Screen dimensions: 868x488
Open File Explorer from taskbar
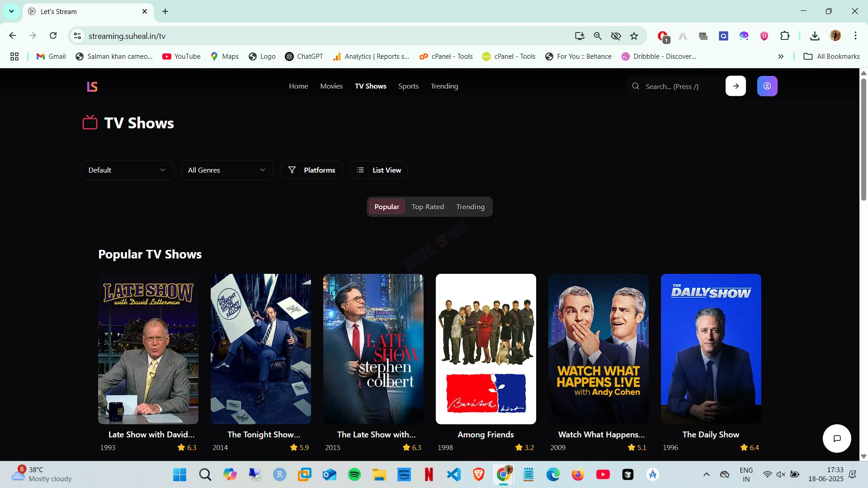tap(379, 474)
